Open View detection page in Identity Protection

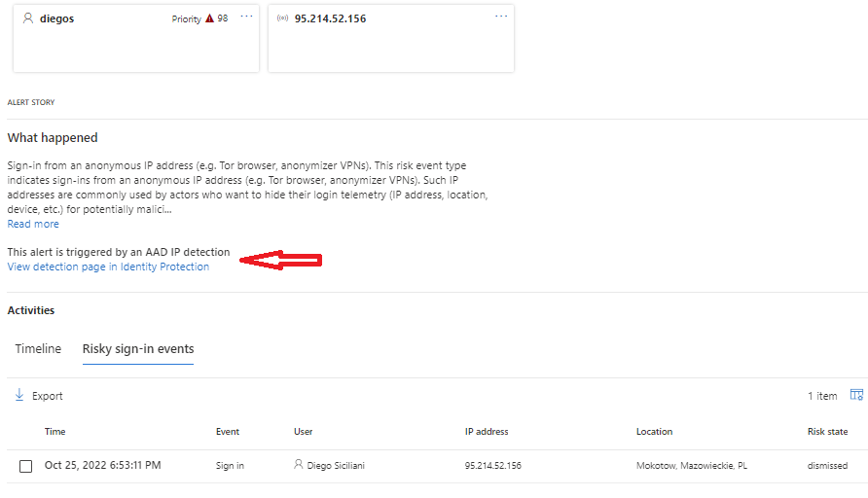[x=108, y=267]
